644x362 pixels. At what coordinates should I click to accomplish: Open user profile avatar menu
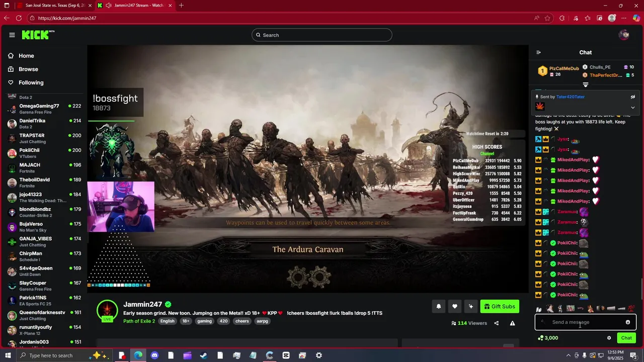pyautogui.click(x=624, y=35)
